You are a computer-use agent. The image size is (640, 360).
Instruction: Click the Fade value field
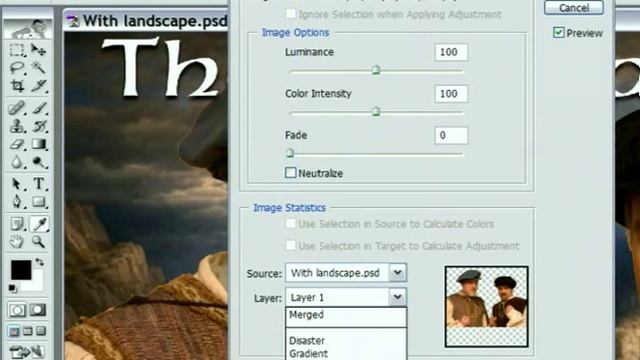tap(451, 136)
